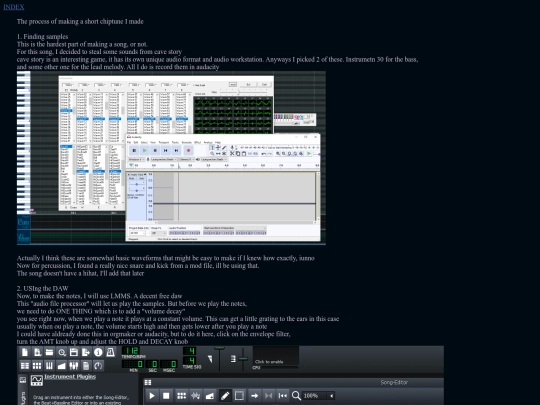
Task: Add a beat/bassline track in the Song-Editor
Action: point(181,395)
